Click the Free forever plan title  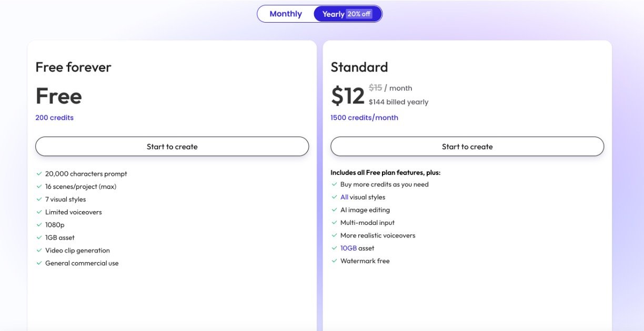(x=73, y=67)
